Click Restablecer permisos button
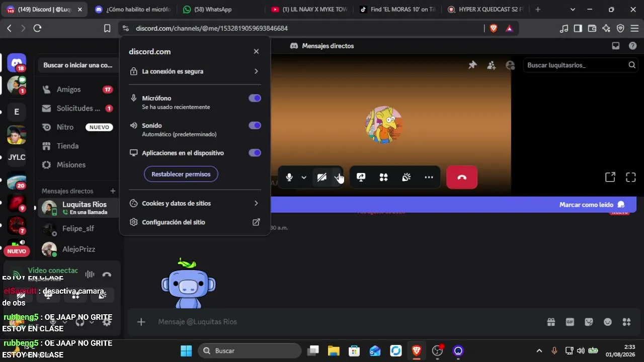This screenshot has width=644, height=362. [181, 174]
